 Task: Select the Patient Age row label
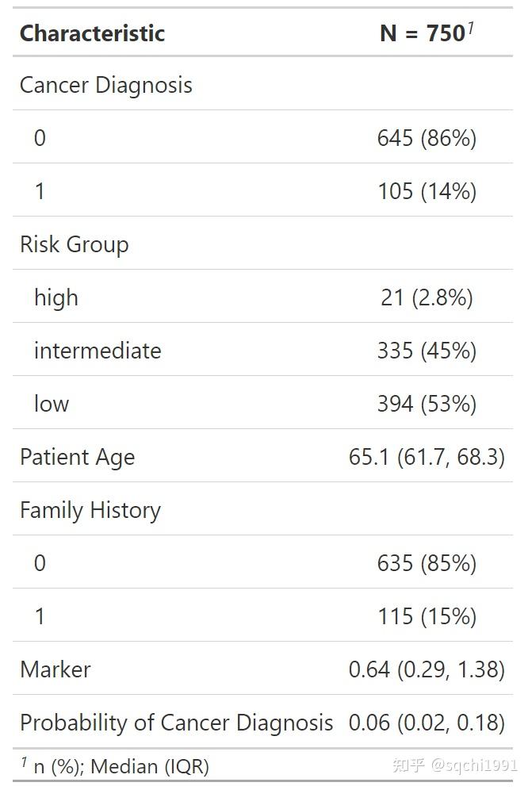click(77, 458)
